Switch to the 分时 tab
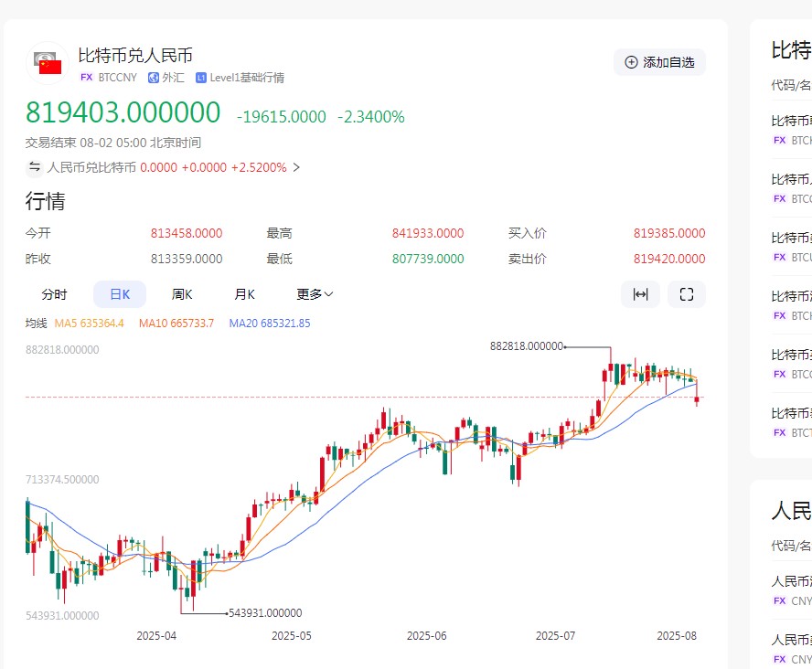The image size is (812, 669). click(x=54, y=293)
